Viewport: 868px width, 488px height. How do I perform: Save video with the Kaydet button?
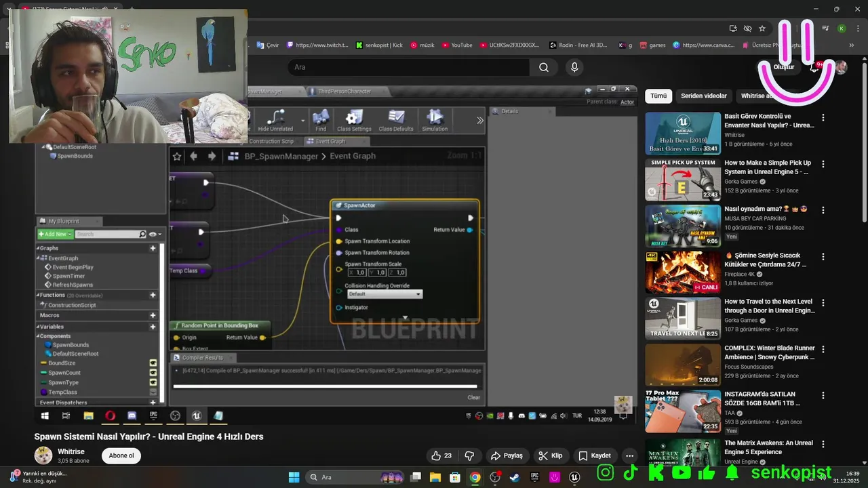595,455
